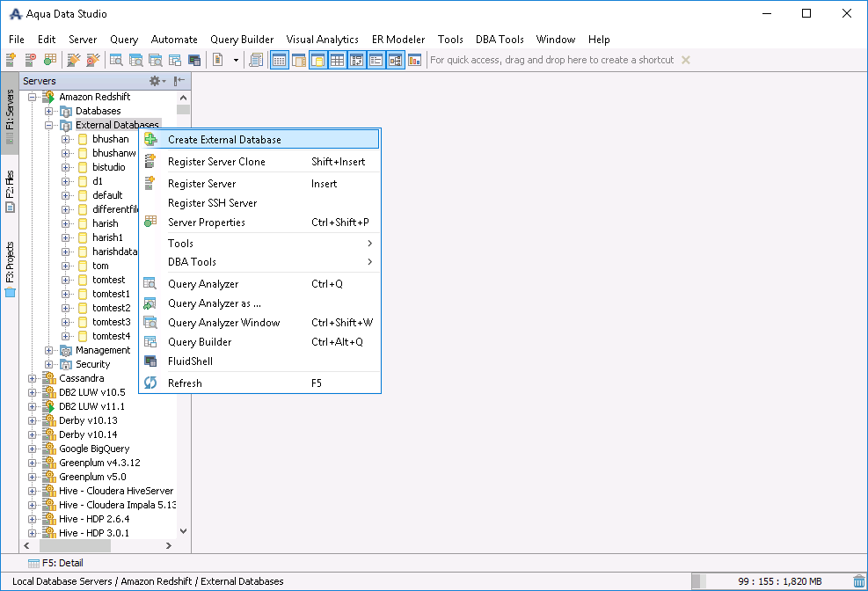Image resolution: width=868 pixels, height=591 pixels.
Task: Select Create External Database from context menu
Action: (224, 140)
